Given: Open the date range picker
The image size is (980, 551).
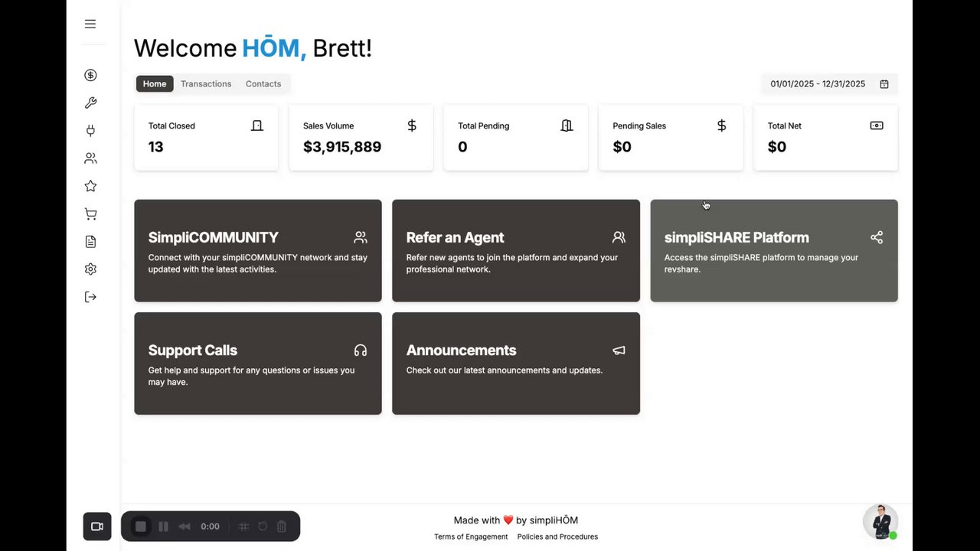Looking at the screenshot, I should [829, 84].
